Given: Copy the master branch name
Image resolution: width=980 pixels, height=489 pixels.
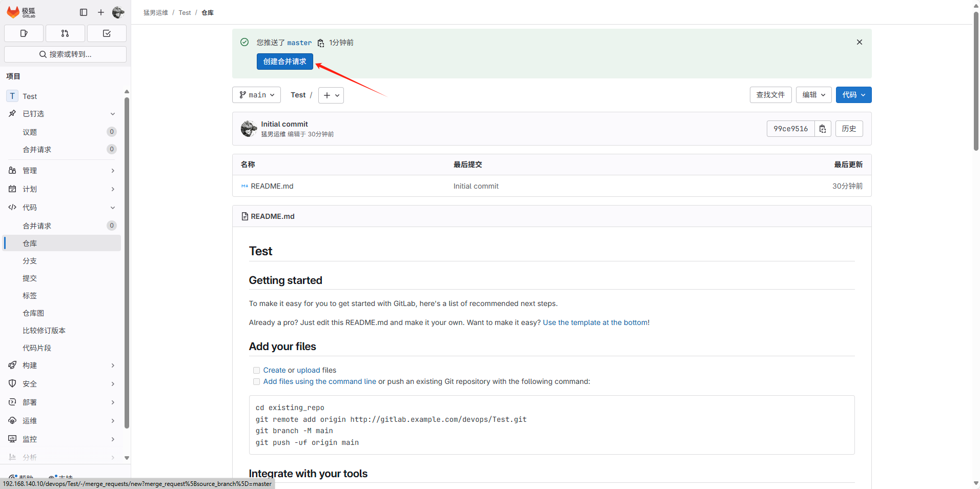Looking at the screenshot, I should pyautogui.click(x=320, y=43).
